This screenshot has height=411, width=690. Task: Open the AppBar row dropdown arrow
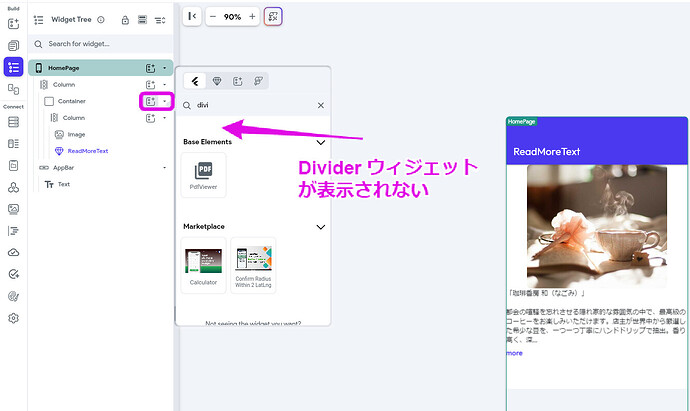165,168
